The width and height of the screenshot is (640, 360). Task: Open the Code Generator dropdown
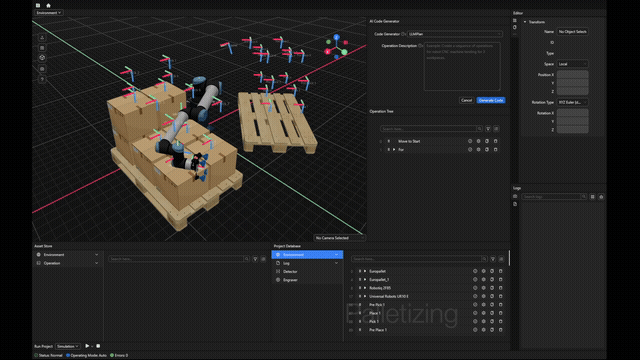click(455, 34)
